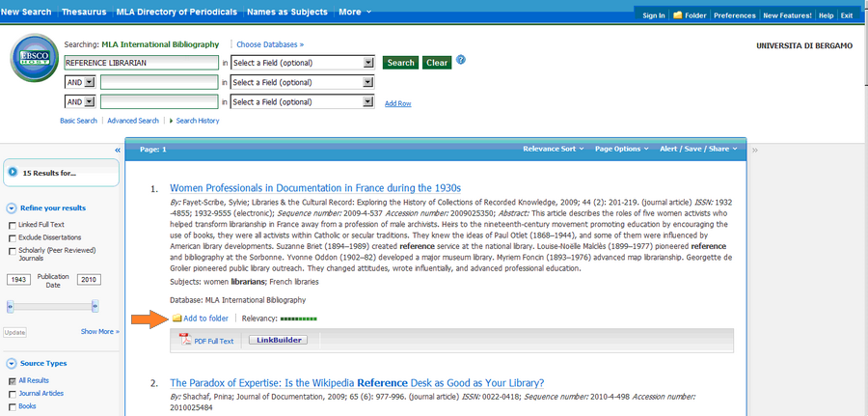Collapse the Refine your results section
Viewport: 868px width, 416px height.
[x=12, y=208]
